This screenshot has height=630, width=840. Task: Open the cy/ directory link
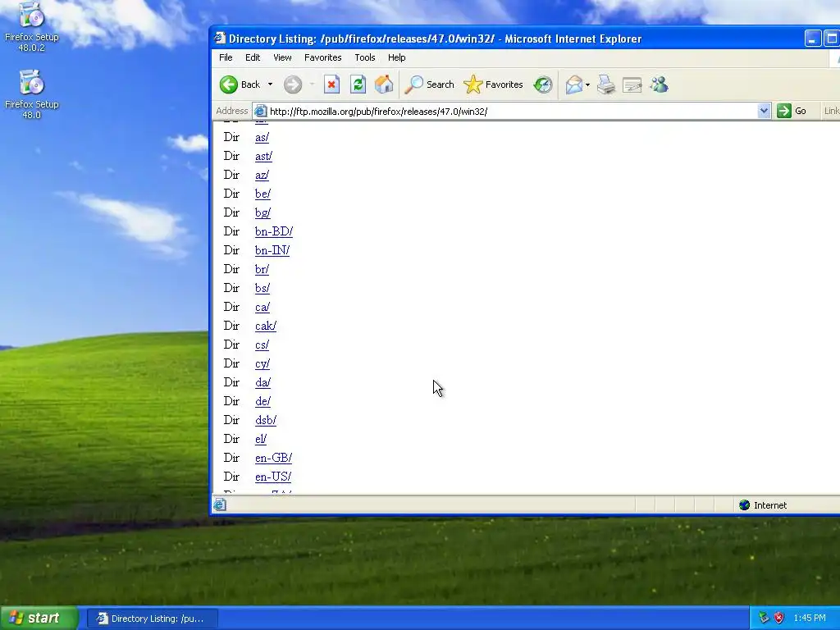[x=262, y=363]
